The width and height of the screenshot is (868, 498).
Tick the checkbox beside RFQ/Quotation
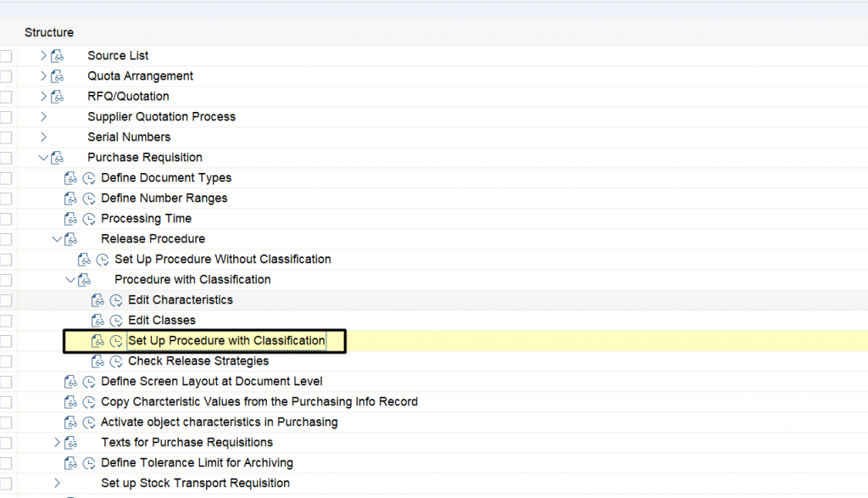pos(6,97)
